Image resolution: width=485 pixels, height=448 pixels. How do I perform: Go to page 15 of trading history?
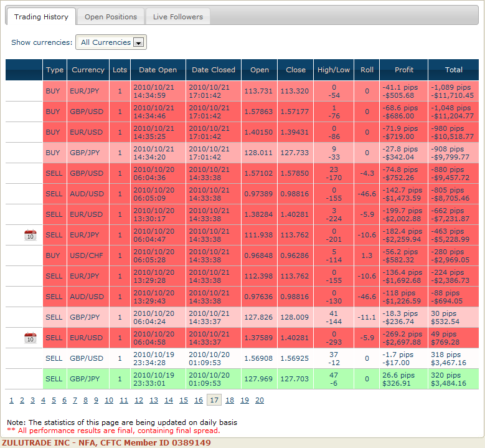pyautogui.click(x=184, y=400)
